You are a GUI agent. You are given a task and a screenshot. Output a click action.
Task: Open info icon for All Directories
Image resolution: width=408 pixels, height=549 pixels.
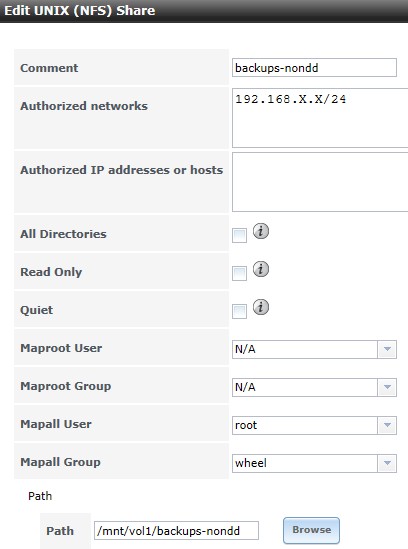click(261, 231)
